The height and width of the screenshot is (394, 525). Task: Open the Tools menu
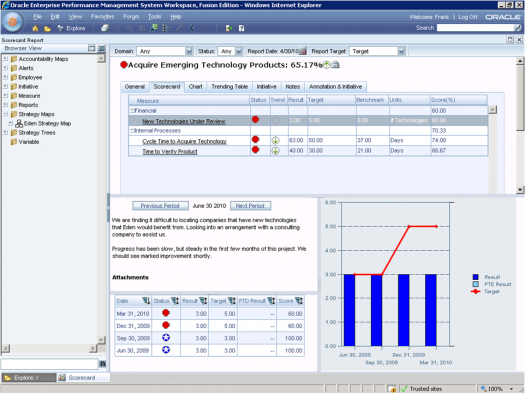click(154, 17)
